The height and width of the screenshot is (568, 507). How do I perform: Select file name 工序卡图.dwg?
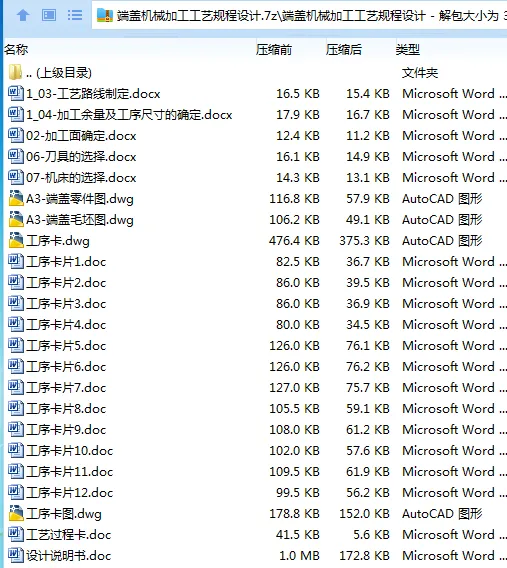tap(64, 514)
